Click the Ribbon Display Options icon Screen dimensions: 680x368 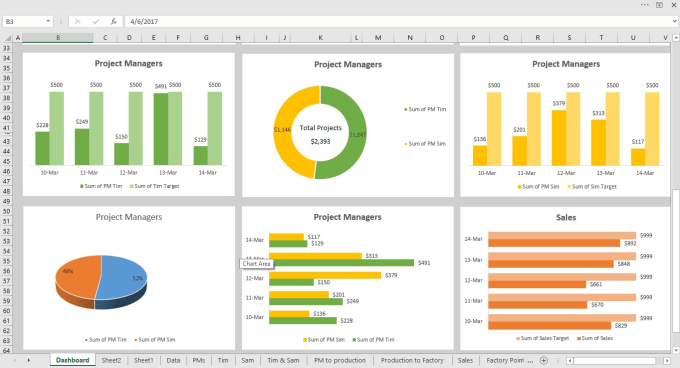pyautogui.click(x=659, y=5)
